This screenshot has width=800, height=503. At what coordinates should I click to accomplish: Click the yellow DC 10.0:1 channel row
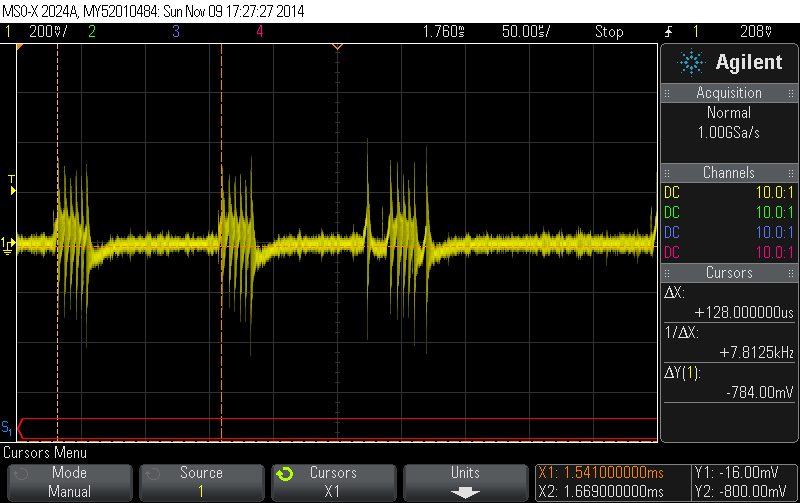(729, 192)
